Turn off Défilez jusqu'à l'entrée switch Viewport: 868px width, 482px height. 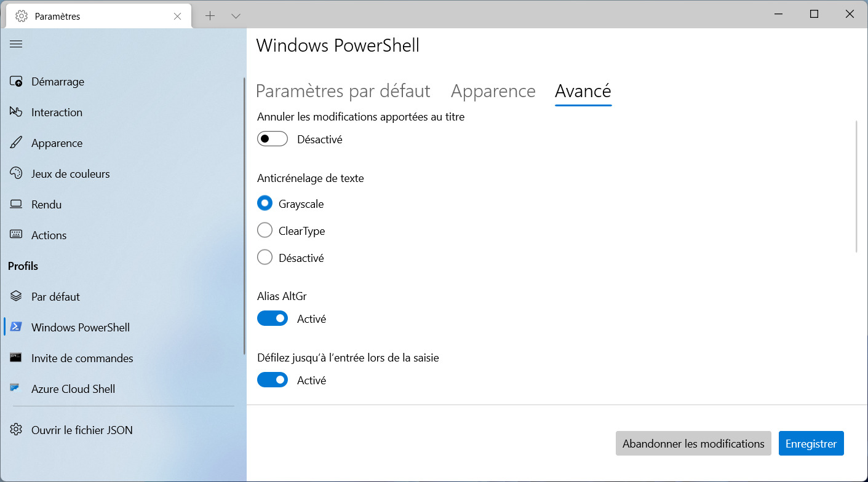pyautogui.click(x=273, y=380)
